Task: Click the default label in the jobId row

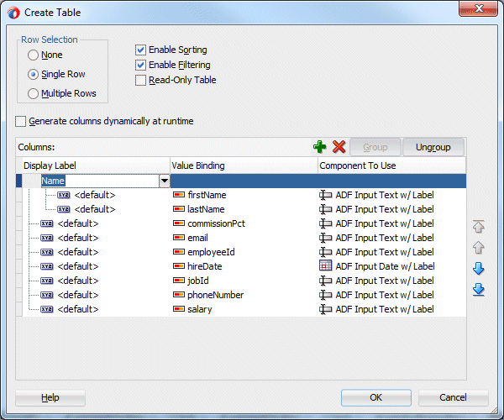Action: coord(78,281)
